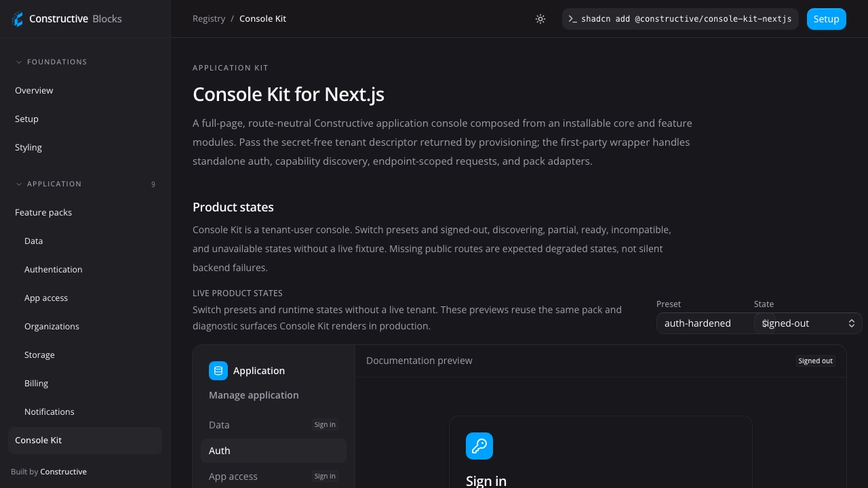Viewport: 868px width, 488px height.
Task: Click the Constructive Blocks logo icon
Action: click(x=18, y=19)
